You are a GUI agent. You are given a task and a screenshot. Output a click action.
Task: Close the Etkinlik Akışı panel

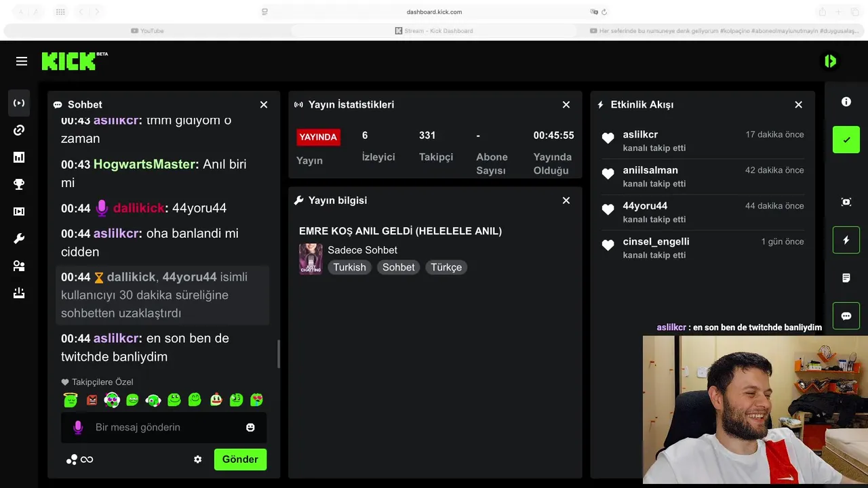(x=798, y=104)
